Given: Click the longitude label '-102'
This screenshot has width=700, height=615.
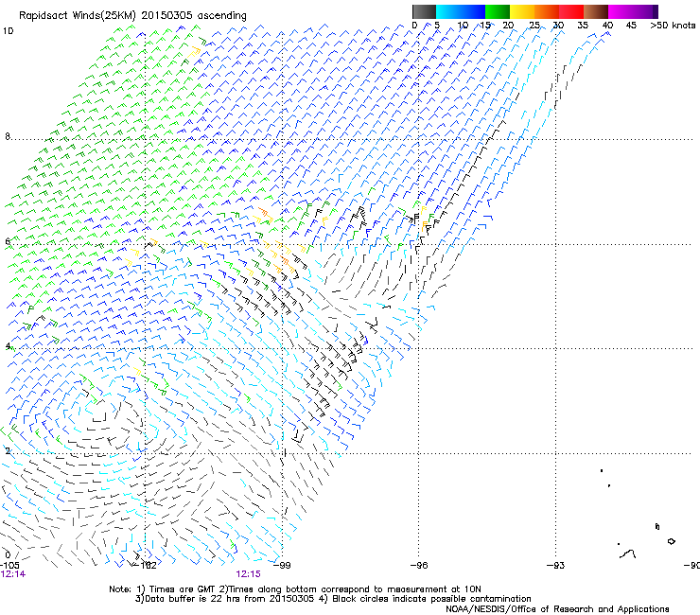Looking at the screenshot, I should coord(146,566).
